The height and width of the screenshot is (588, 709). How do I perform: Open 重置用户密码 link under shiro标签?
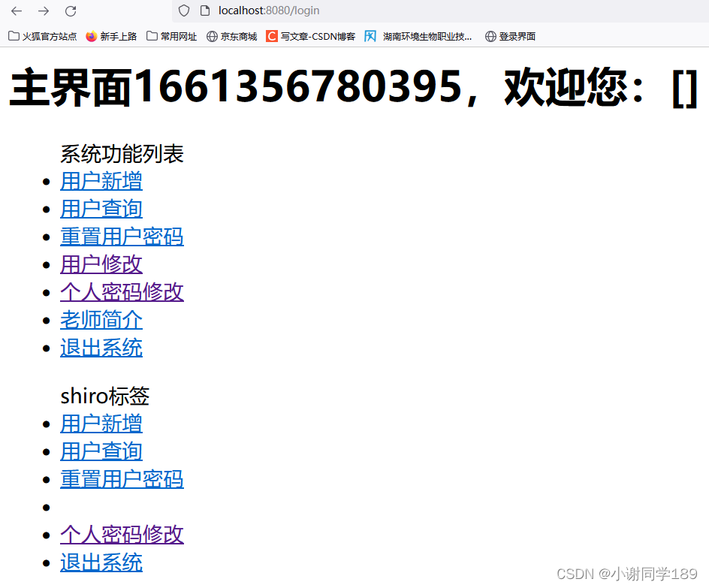pyautogui.click(x=122, y=479)
